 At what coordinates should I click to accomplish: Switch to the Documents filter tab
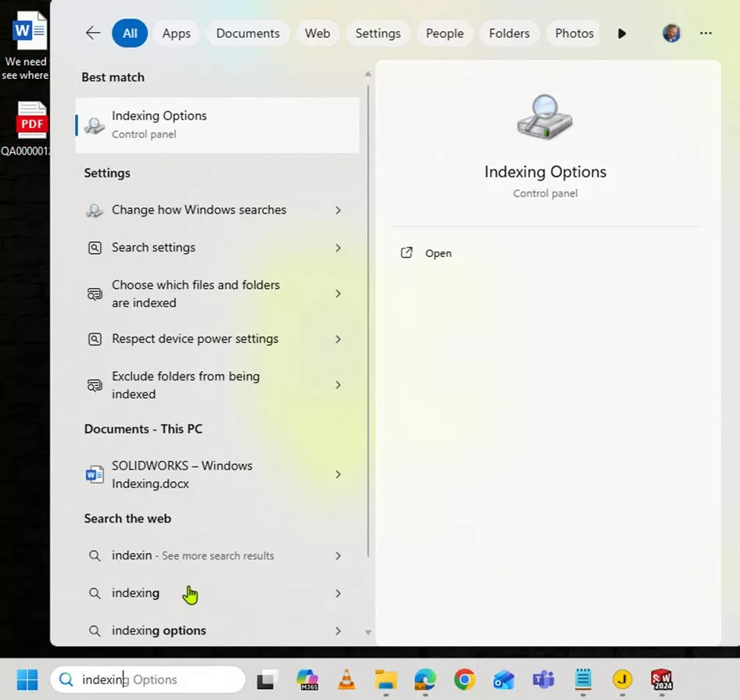pyautogui.click(x=248, y=33)
